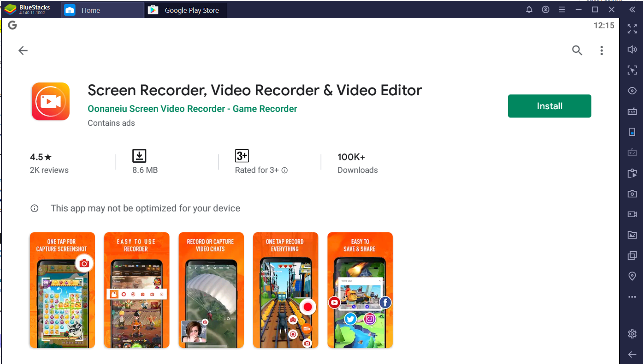Open BlueStacks settings gear

click(x=632, y=334)
